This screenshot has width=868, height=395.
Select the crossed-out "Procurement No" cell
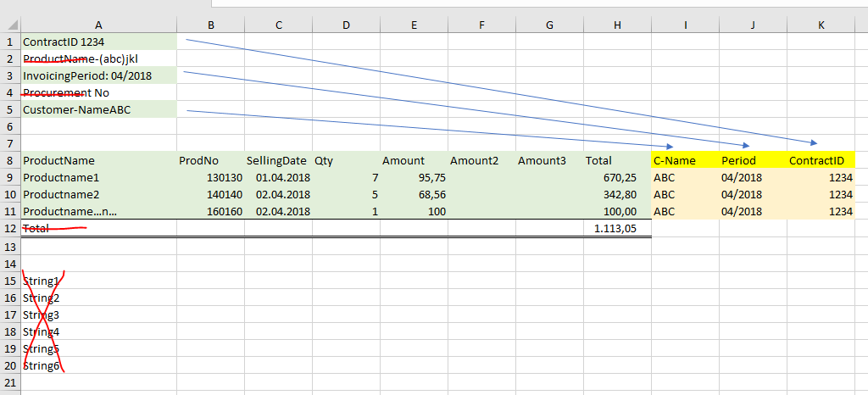click(98, 92)
